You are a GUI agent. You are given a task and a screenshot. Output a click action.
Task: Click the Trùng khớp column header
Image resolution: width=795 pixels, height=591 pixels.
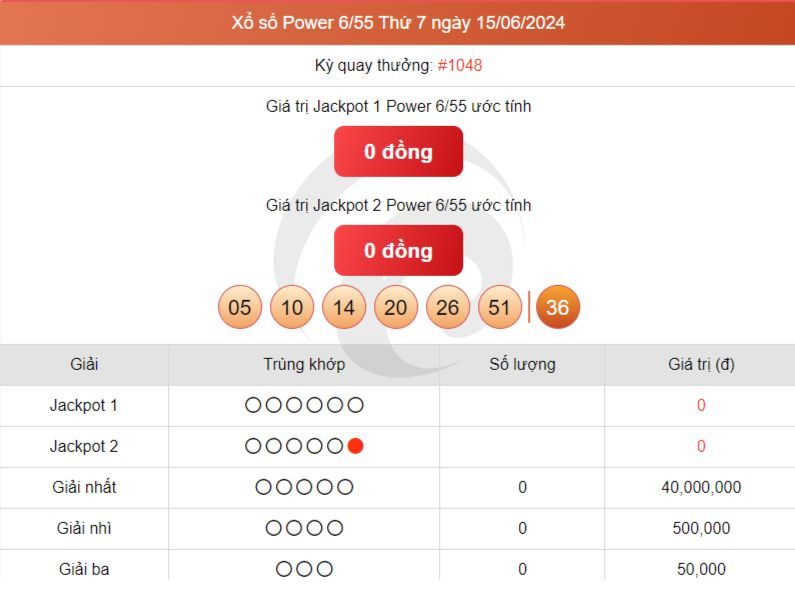pos(304,364)
